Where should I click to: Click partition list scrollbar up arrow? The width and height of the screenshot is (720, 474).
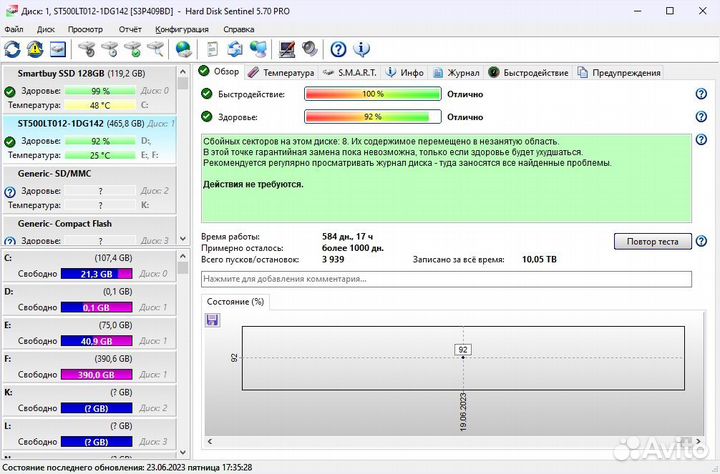click(x=183, y=256)
